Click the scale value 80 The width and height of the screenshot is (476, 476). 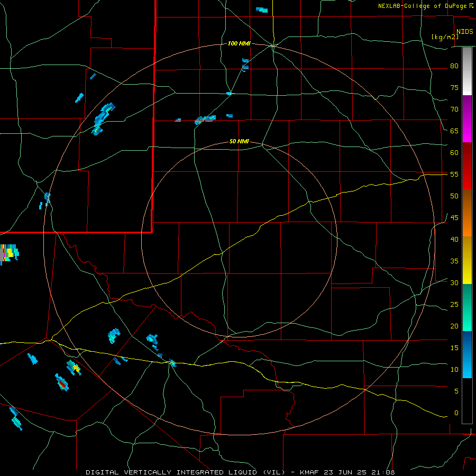click(454, 66)
